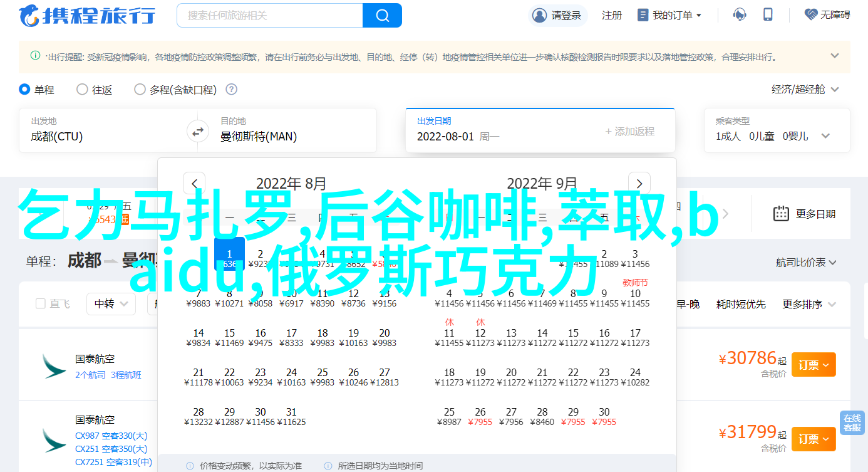Click 出发地 field 成都(CTU)
The image size is (868, 472).
tap(104, 130)
